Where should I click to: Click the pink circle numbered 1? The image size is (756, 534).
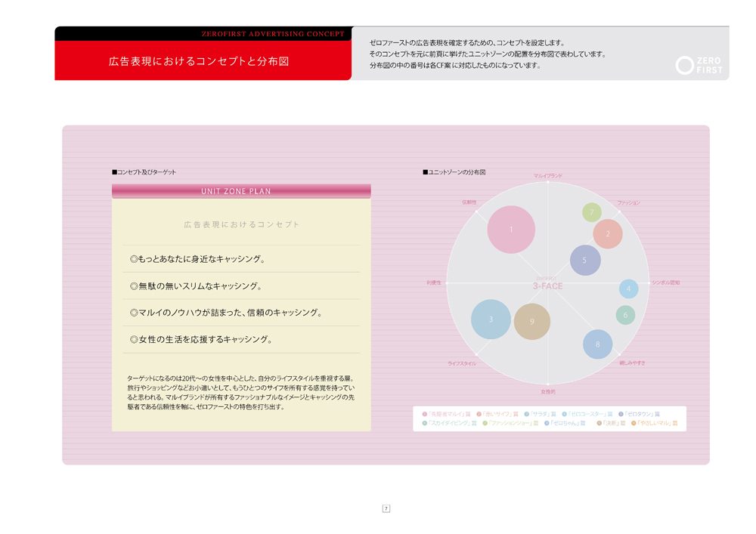(x=511, y=230)
